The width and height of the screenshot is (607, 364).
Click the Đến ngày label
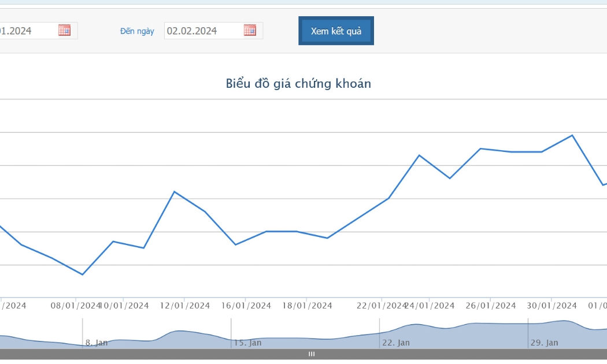(137, 31)
